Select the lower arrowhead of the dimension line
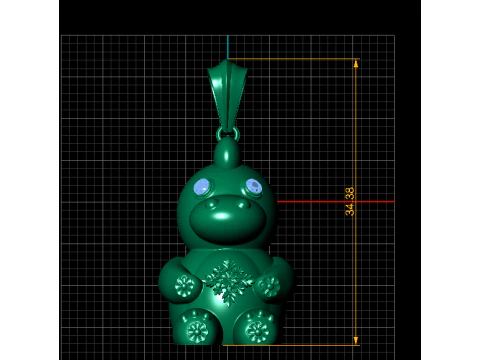480x360 pixels. (x=356, y=340)
